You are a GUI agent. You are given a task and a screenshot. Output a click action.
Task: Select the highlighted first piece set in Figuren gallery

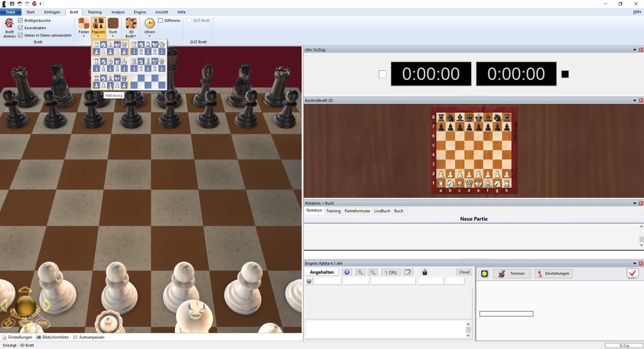pyautogui.click(x=110, y=48)
